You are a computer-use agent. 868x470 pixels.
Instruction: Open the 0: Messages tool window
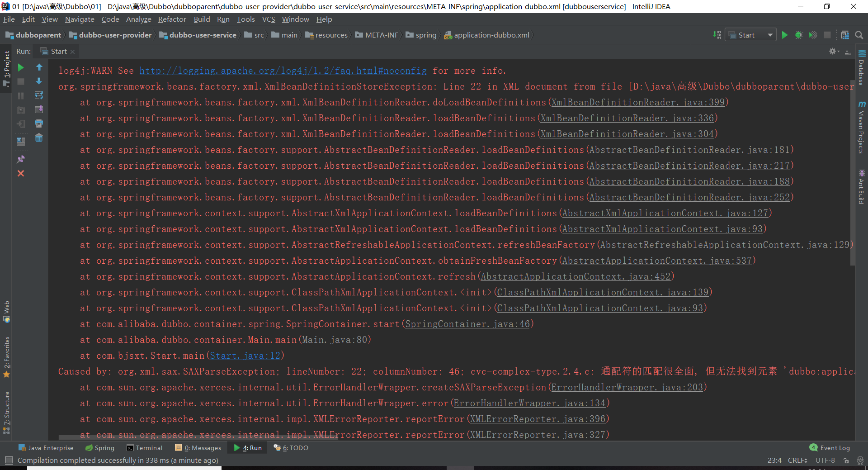(x=198, y=448)
